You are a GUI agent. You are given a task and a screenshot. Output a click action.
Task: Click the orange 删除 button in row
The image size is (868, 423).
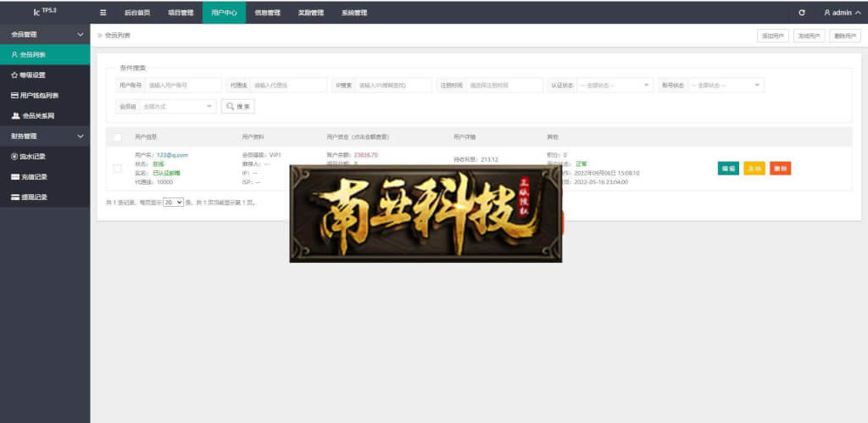point(780,169)
